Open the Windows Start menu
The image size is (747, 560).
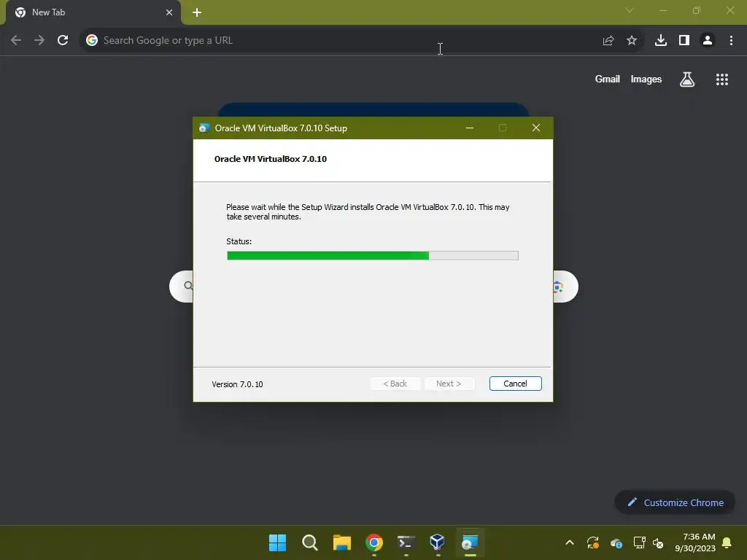[x=277, y=542]
